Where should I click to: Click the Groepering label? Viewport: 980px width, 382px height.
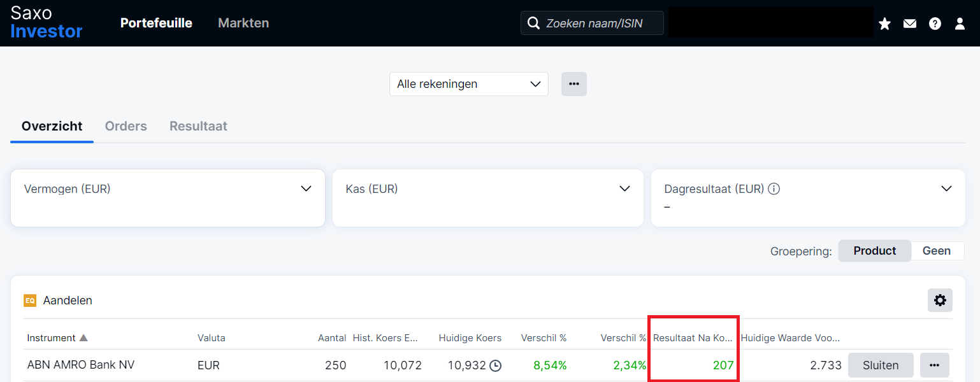801,251
